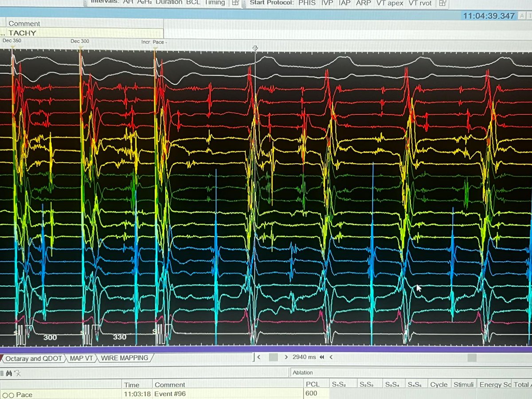Screen dimensions: 532x399
Task: Click the Dec 350 event marker
Action: (x=12, y=41)
